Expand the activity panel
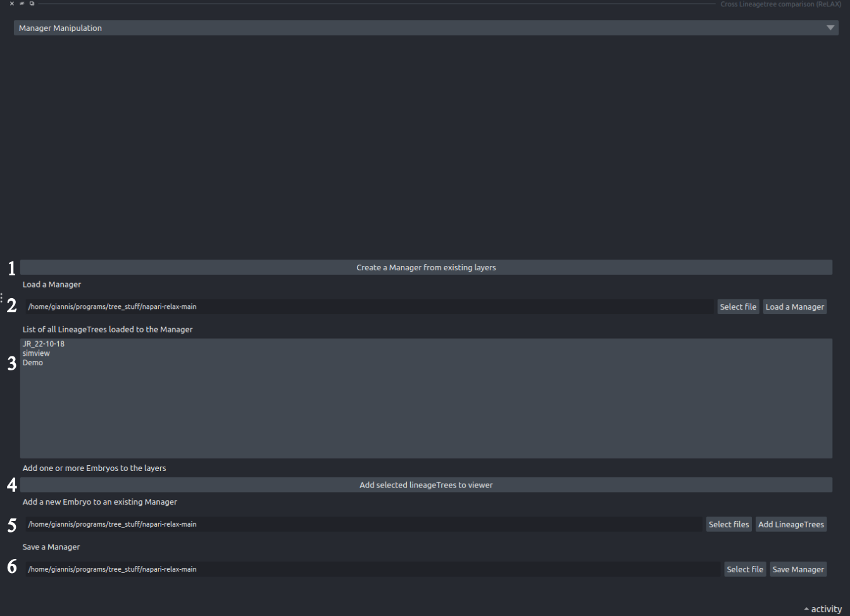The image size is (850, 616). [823, 608]
